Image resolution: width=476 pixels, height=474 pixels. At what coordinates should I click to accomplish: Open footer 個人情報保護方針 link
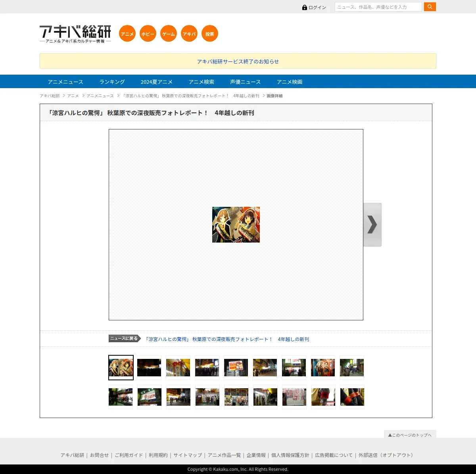[290, 455]
